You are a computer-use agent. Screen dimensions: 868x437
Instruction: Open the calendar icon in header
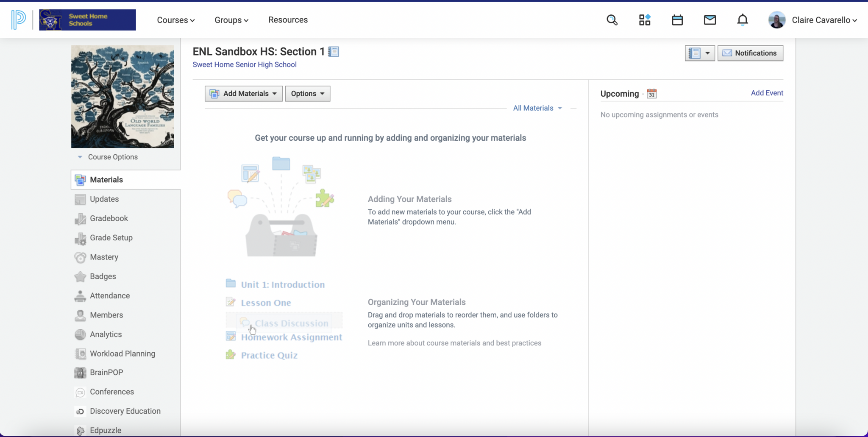[x=677, y=20]
